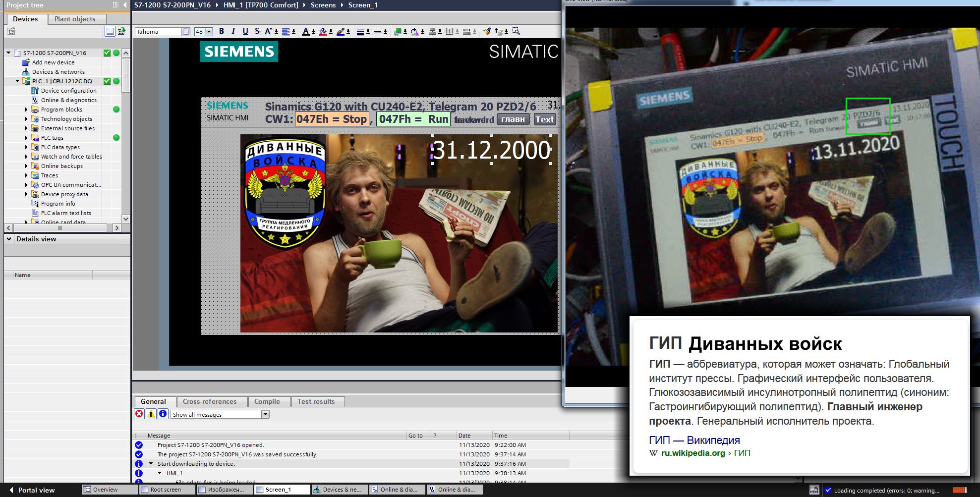Image resolution: width=980 pixels, height=497 pixels.
Task: Switch to Devices & networks editor tab
Action: click(x=340, y=490)
